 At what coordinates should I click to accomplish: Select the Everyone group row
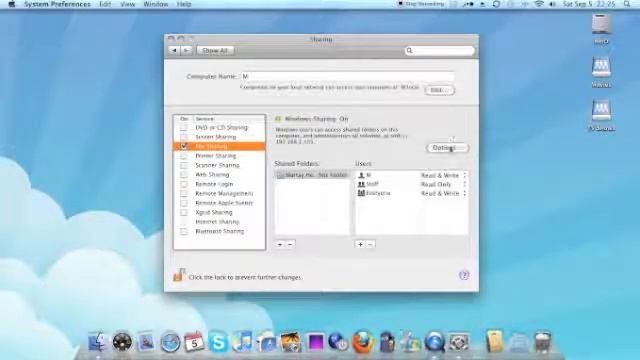(411, 193)
